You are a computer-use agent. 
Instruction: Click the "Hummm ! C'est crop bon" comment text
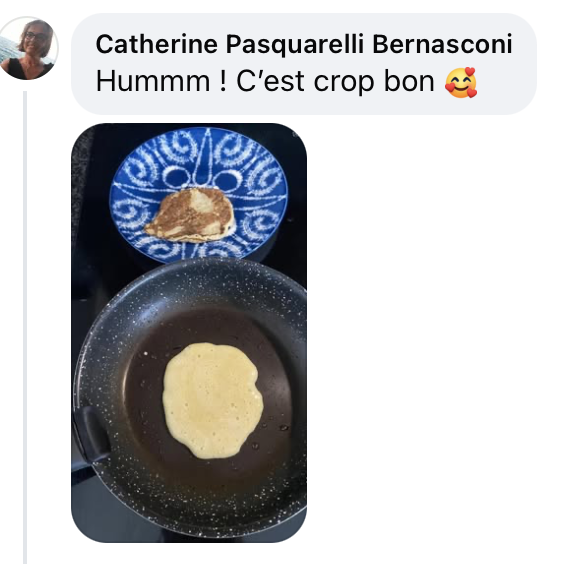(x=265, y=82)
